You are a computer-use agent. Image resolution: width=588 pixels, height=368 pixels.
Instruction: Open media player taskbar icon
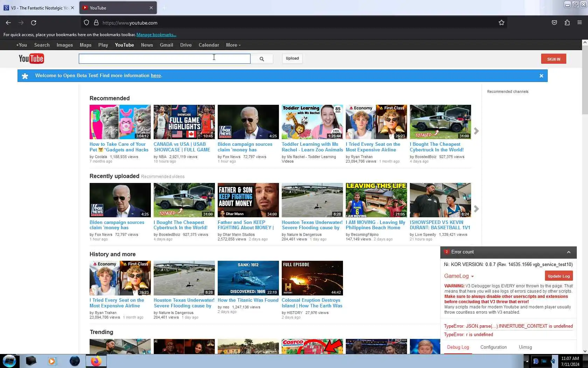coord(52,361)
